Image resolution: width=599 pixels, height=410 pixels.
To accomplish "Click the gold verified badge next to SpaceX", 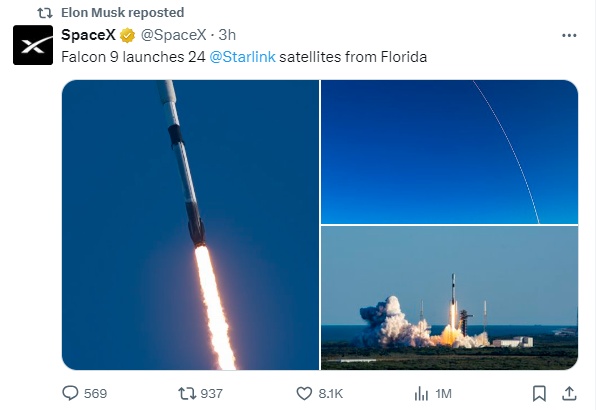I will click(x=128, y=36).
